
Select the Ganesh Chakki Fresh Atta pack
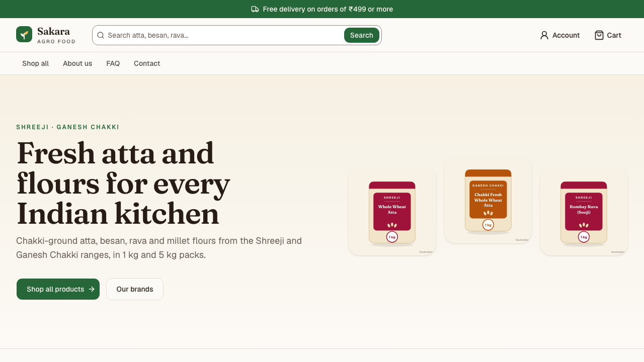(x=488, y=200)
